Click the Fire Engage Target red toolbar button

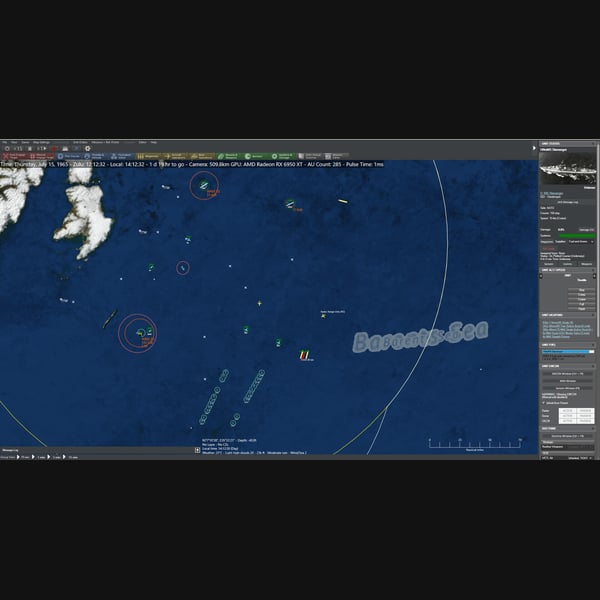(x=14, y=156)
